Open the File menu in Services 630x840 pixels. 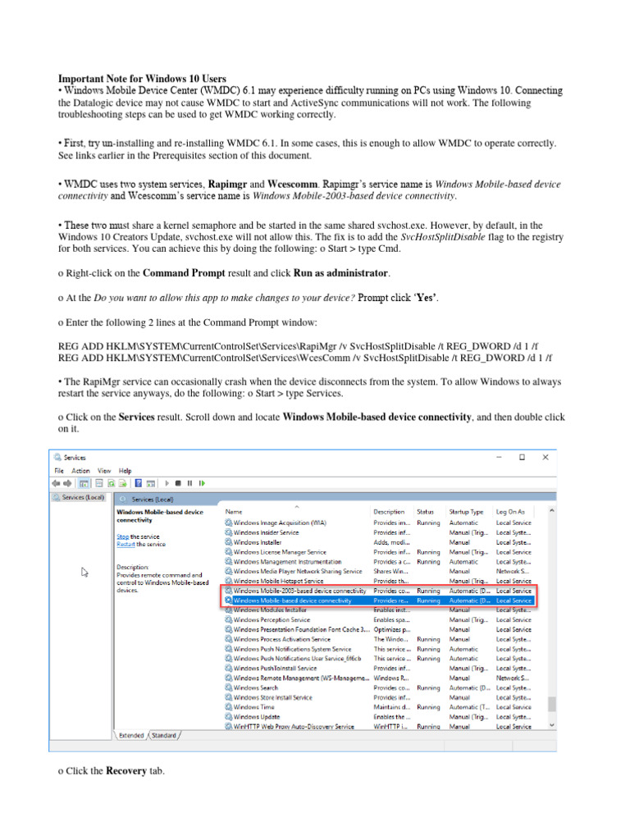pos(59,470)
